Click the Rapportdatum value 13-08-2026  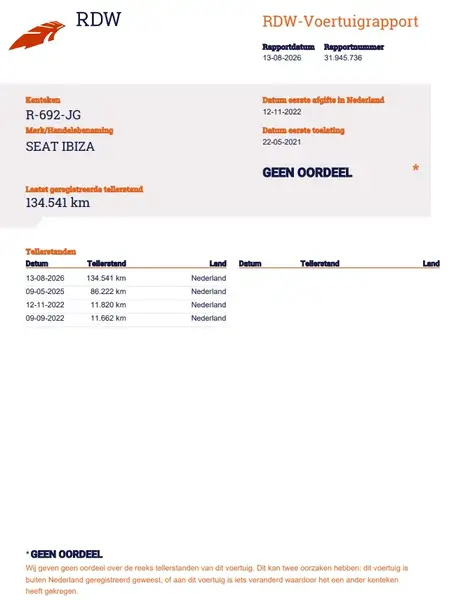coord(282,58)
